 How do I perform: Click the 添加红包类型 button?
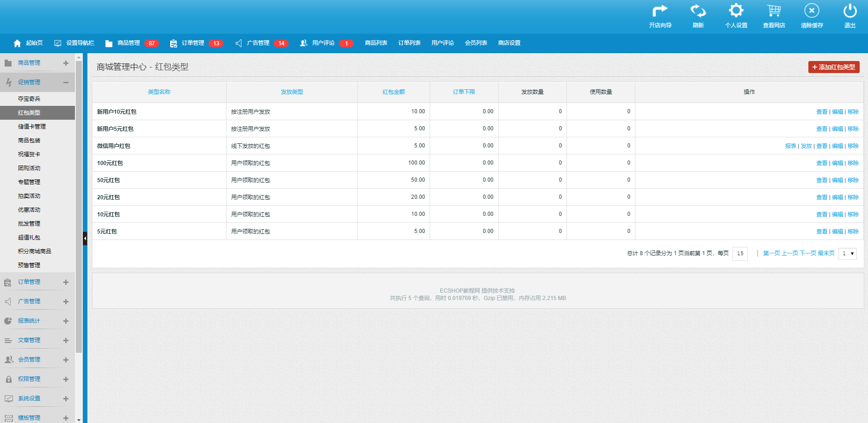click(x=833, y=67)
